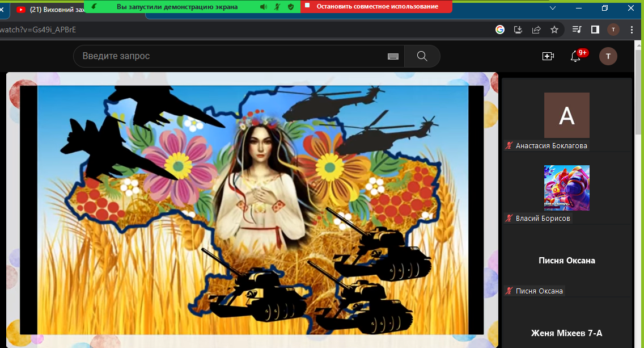Focus the YouTube search field "Введите запрос"
Viewport: 644px width, 348px height.
(239, 56)
